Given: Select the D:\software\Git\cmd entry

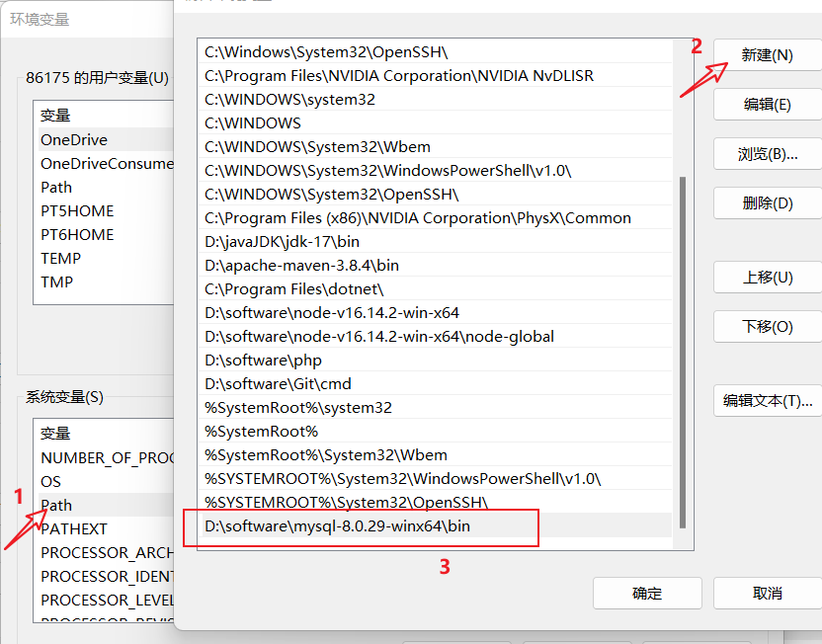Looking at the screenshot, I should click(278, 384).
